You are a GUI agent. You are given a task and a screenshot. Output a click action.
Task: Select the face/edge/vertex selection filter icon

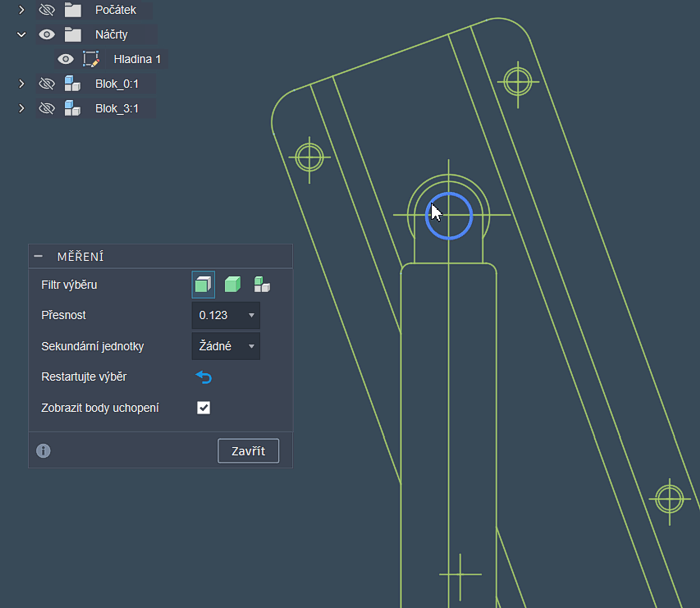(x=203, y=285)
